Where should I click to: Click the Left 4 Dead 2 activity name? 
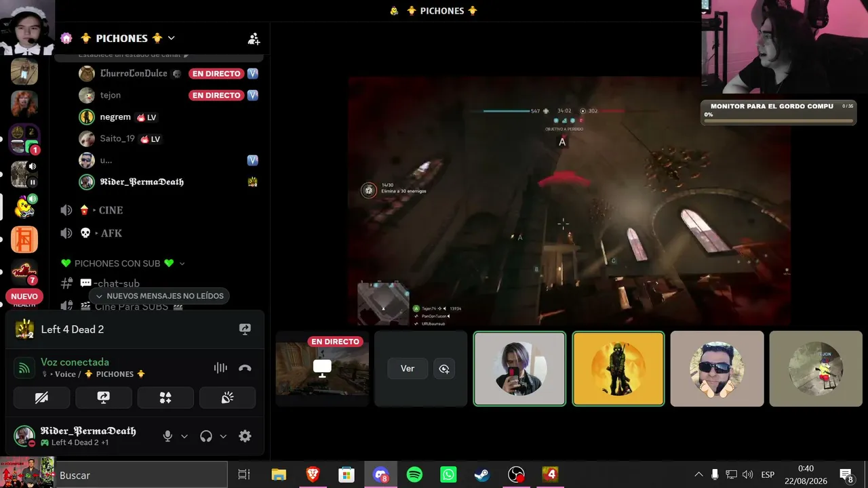click(x=73, y=329)
